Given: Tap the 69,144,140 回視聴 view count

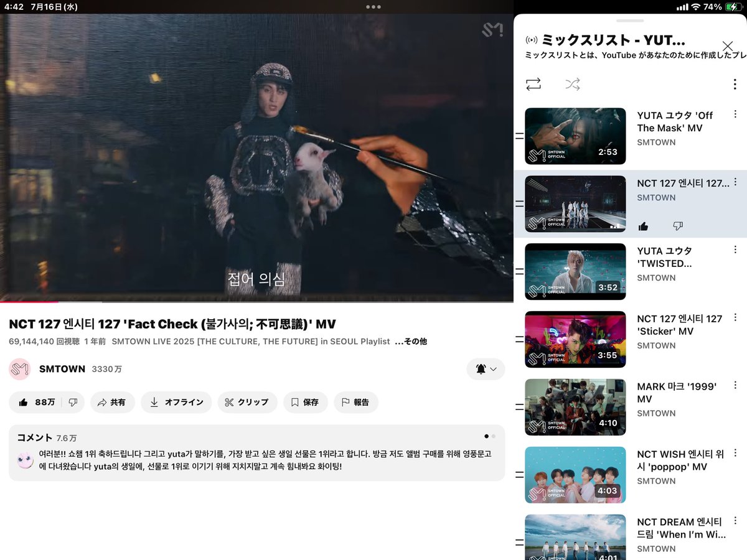Looking at the screenshot, I should coord(43,342).
